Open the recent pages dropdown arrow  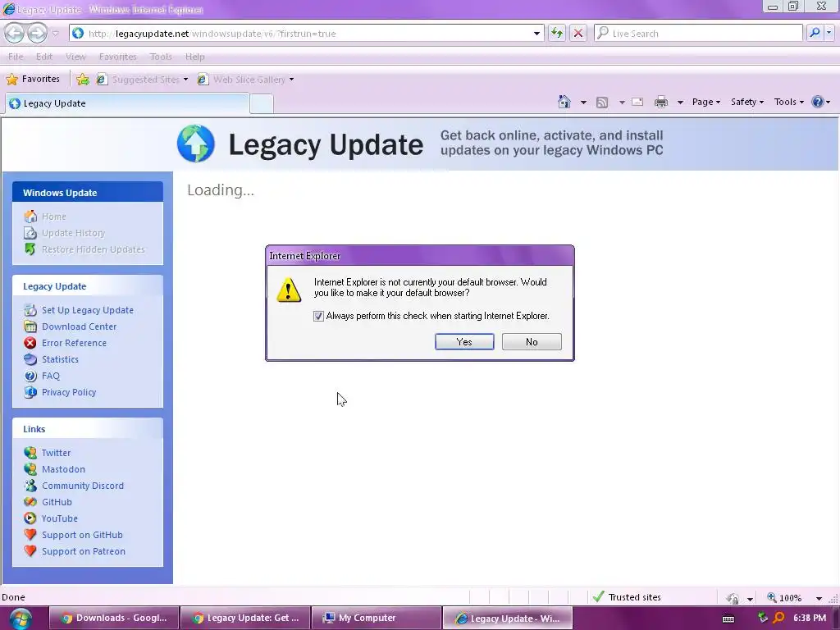tap(55, 33)
